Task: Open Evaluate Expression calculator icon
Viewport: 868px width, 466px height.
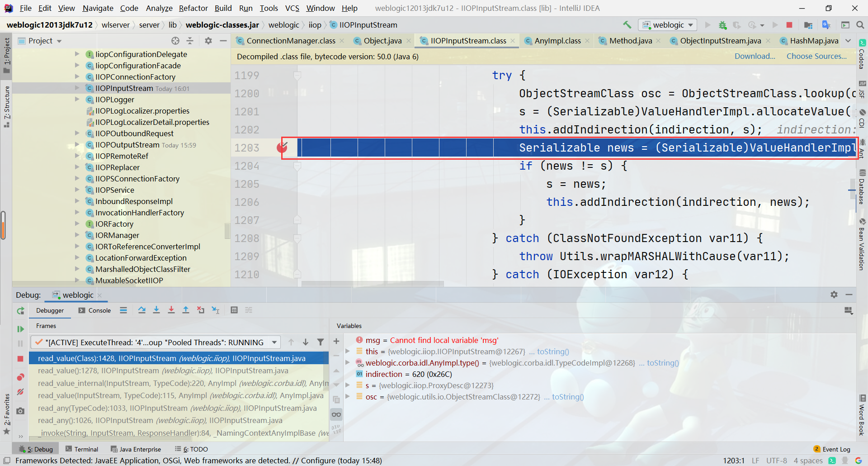Action: point(234,310)
